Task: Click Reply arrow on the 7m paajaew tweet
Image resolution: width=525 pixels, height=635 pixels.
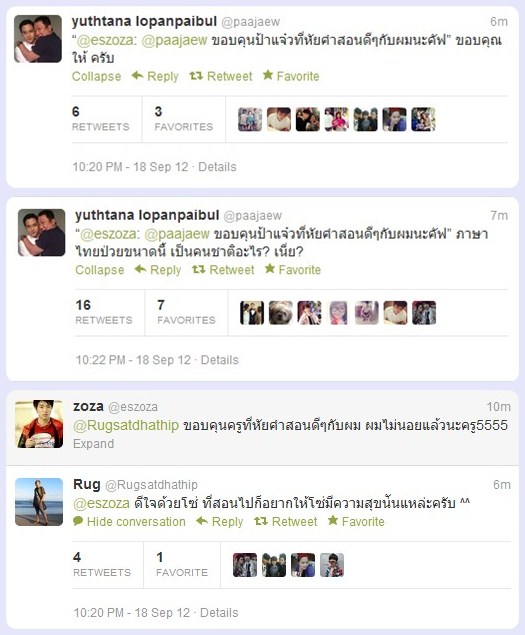Action: coord(140,269)
